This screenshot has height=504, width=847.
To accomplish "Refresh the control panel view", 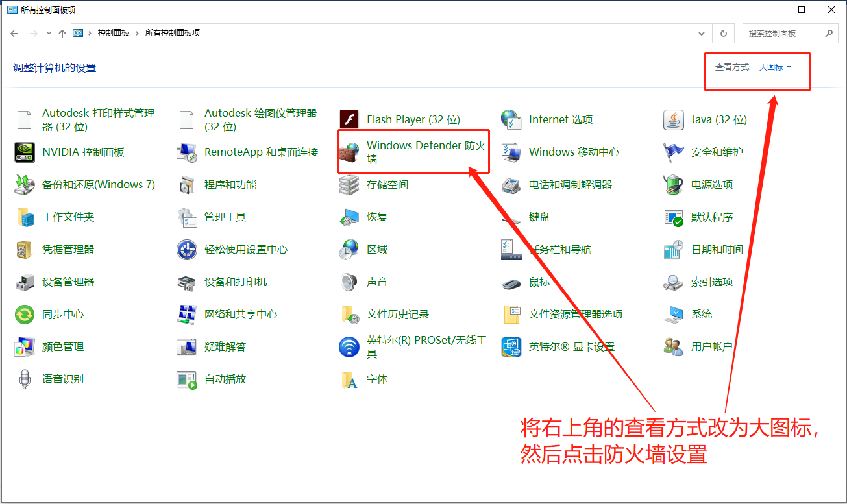I will [724, 33].
